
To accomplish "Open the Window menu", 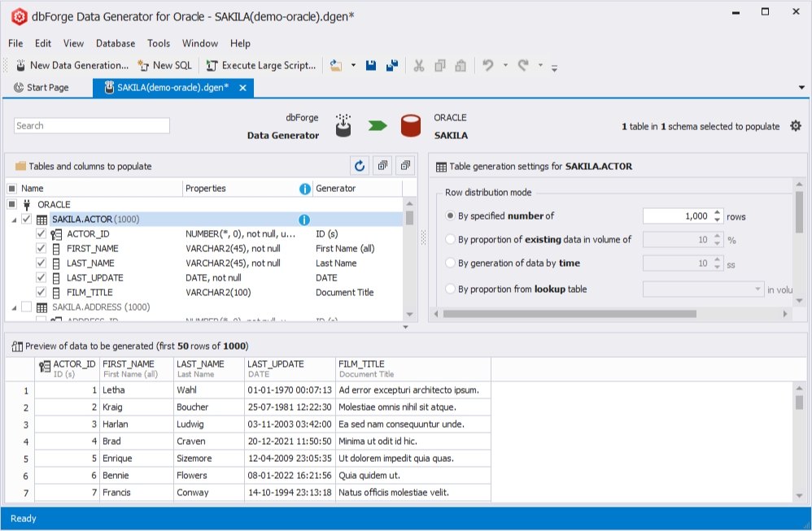I will tap(200, 43).
